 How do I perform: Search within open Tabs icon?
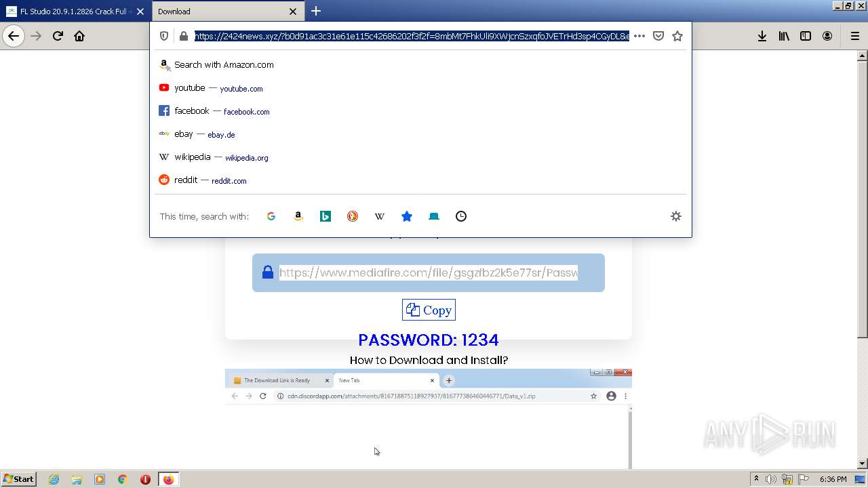click(x=434, y=216)
